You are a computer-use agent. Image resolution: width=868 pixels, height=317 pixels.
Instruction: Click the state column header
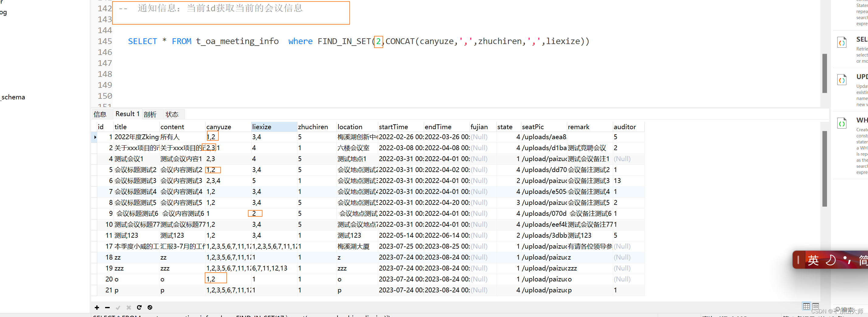click(x=509, y=127)
